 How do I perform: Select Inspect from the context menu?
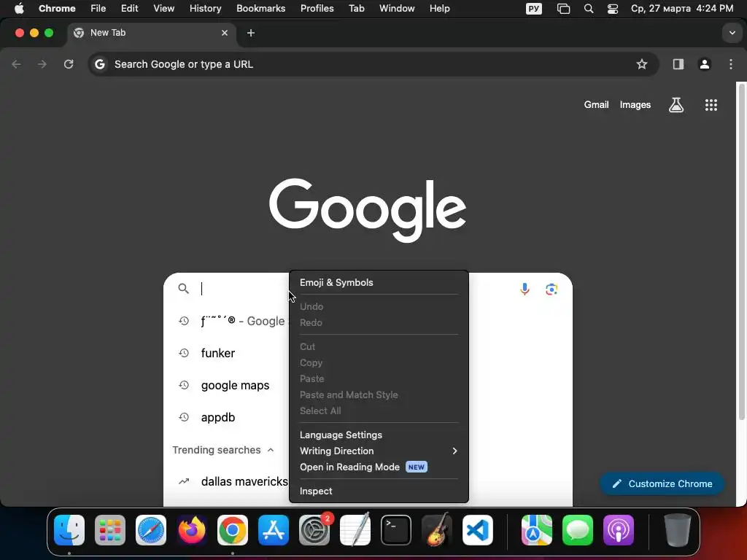click(379, 491)
